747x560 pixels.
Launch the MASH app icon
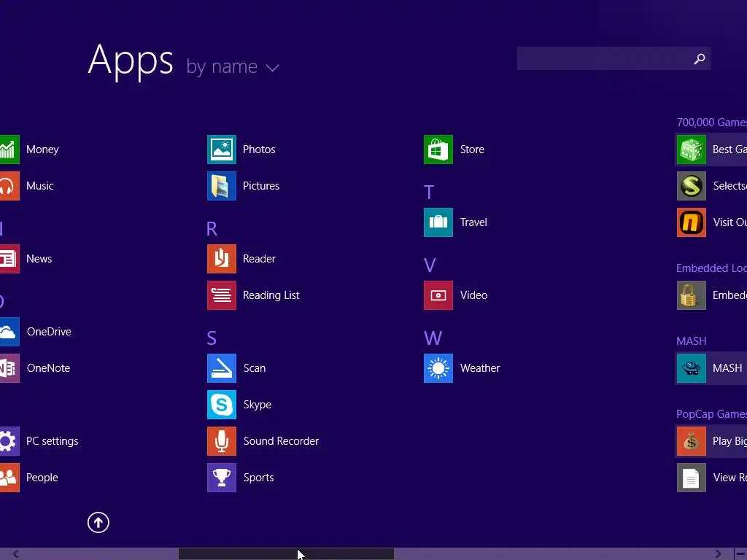pos(692,368)
